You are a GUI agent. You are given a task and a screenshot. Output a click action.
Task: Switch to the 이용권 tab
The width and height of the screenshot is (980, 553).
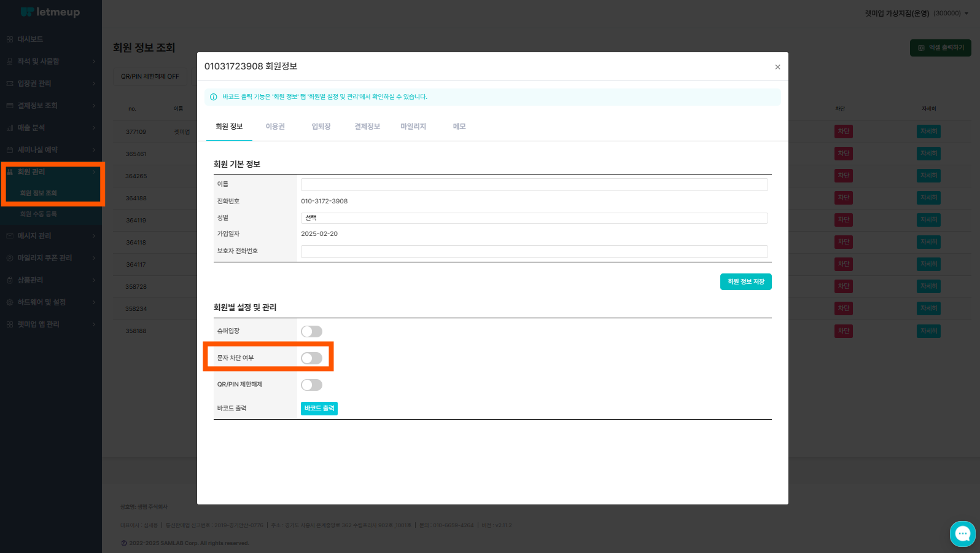click(275, 127)
